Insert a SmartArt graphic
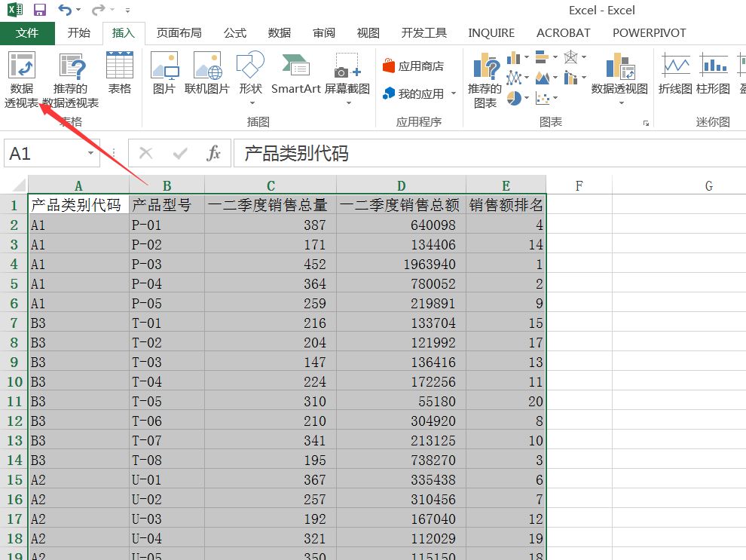This screenshot has width=746, height=560. (295, 73)
